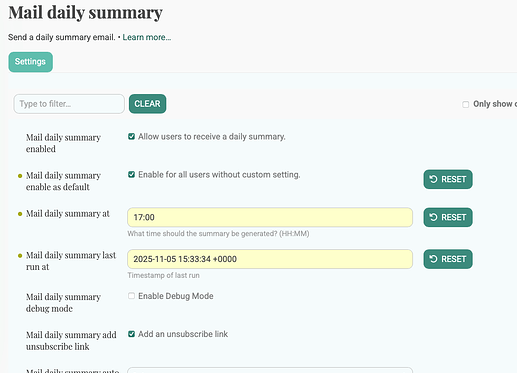The height and width of the screenshot is (373, 517).
Task: Enable Debug Mode checkbox
Action: (x=131, y=296)
